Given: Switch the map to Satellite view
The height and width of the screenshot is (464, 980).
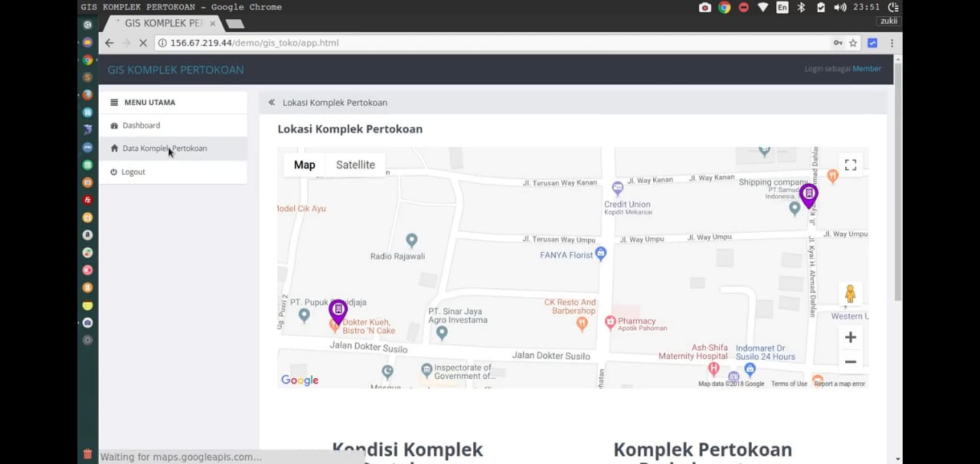Looking at the screenshot, I should click(x=355, y=165).
